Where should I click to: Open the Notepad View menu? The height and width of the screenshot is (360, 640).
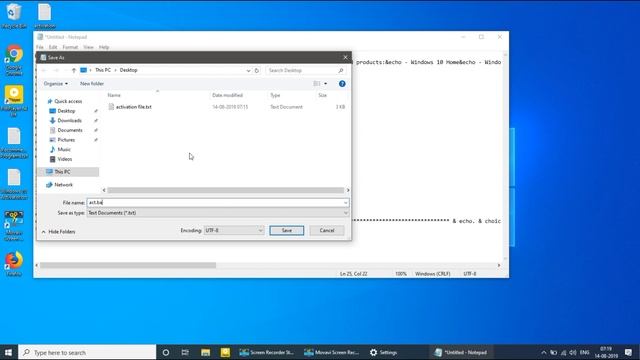[x=88, y=47]
